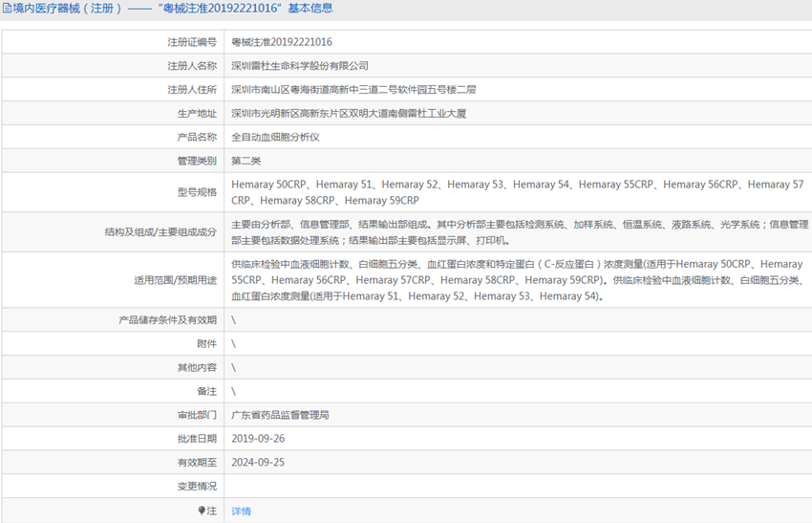Click the document icon beside the page title

tap(7, 9)
